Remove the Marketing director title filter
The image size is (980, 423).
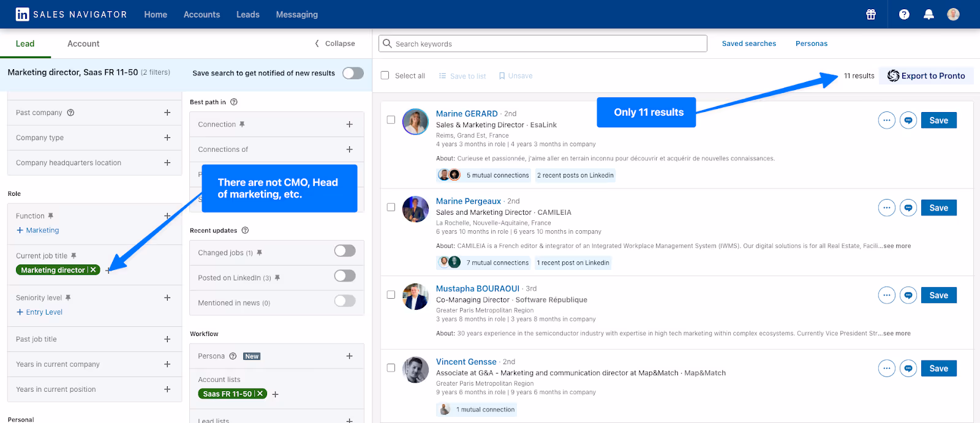tap(93, 270)
